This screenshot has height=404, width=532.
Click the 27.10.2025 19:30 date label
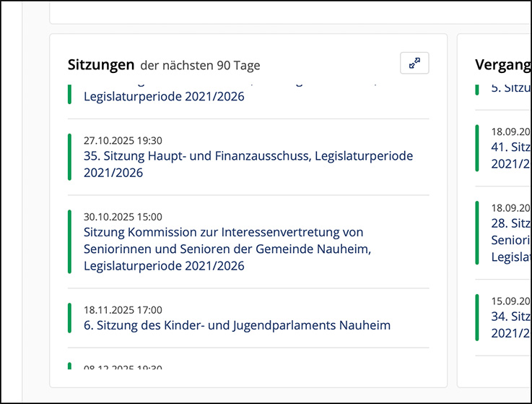[123, 140]
